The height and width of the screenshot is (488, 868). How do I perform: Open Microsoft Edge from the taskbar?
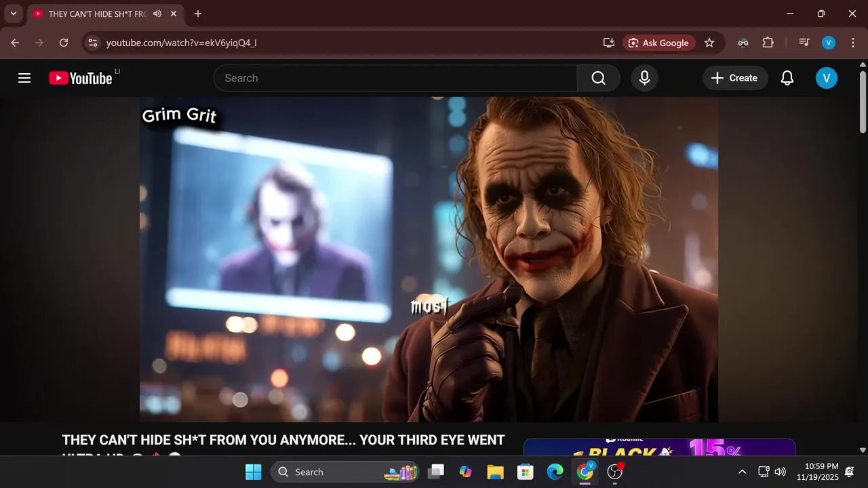(555, 472)
